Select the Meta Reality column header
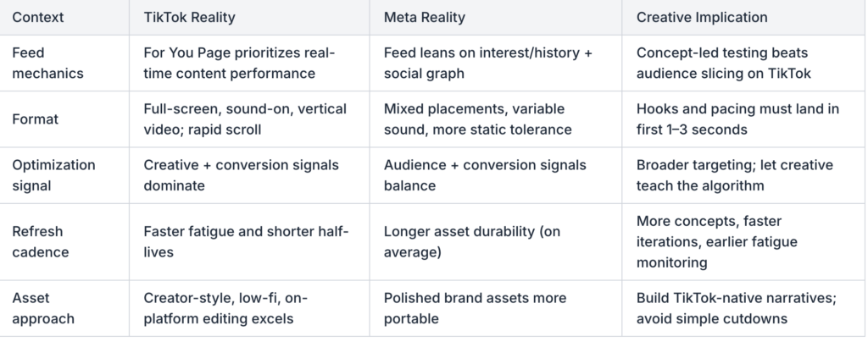This screenshot has width=868, height=342. (x=495, y=17)
